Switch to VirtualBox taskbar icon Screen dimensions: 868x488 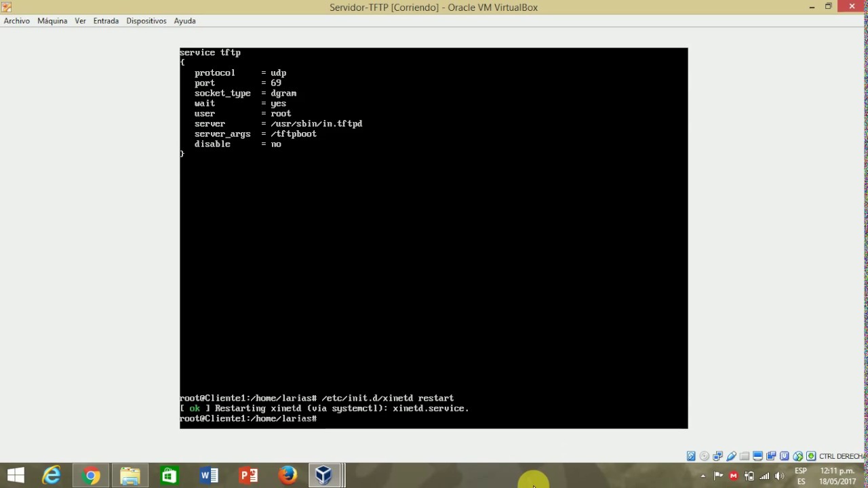click(324, 476)
